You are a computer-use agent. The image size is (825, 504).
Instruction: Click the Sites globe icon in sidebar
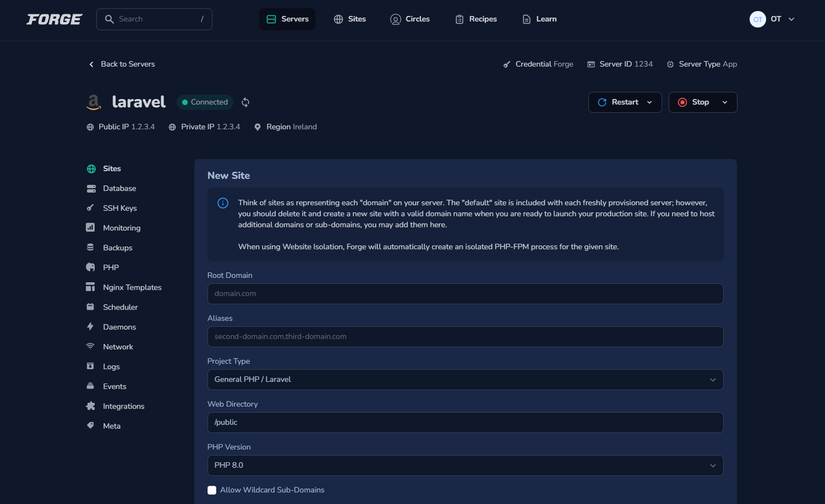pyautogui.click(x=91, y=169)
